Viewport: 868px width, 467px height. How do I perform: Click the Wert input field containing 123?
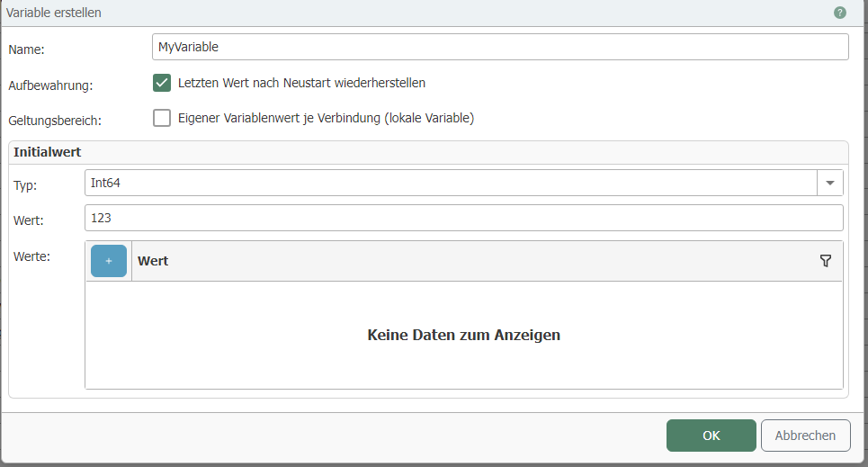pos(463,218)
